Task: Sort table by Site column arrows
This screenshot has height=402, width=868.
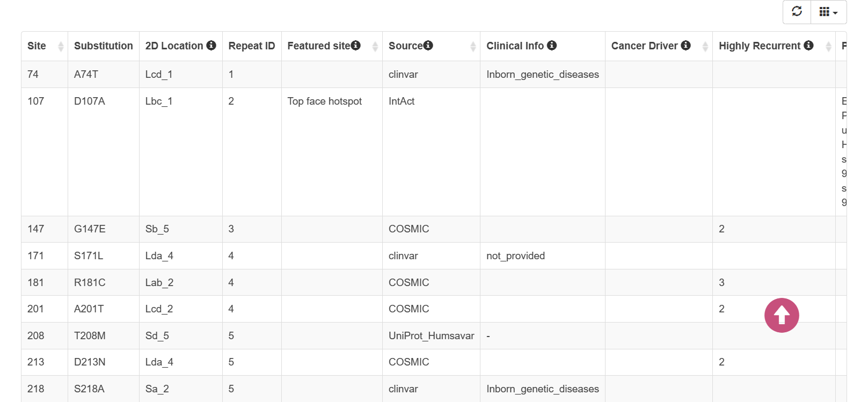Action: [61, 47]
